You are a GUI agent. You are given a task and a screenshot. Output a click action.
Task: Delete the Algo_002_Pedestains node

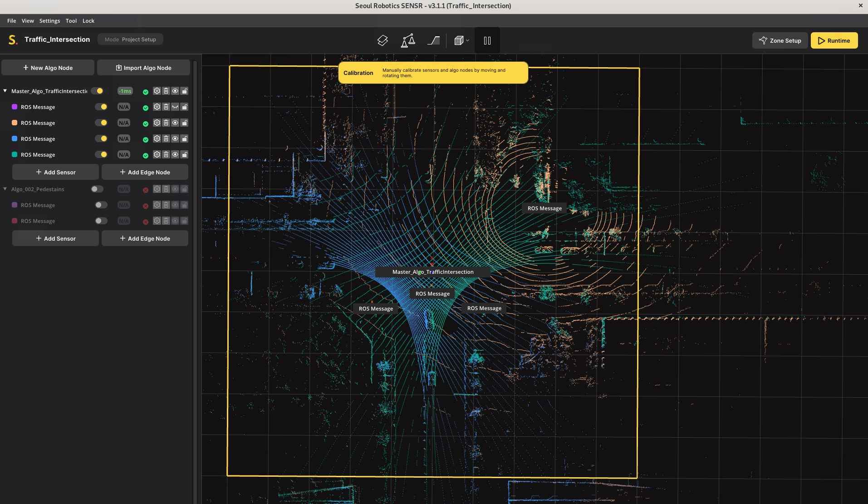pyautogui.click(x=166, y=189)
